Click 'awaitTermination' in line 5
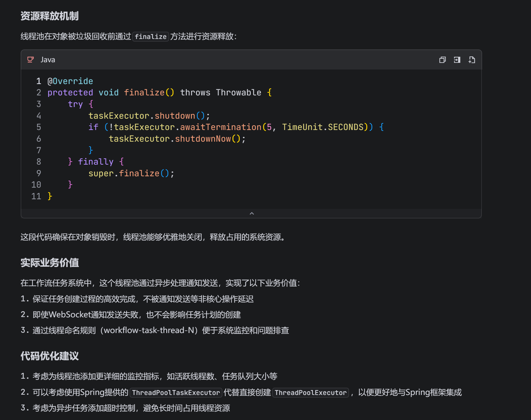 tap(221, 127)
